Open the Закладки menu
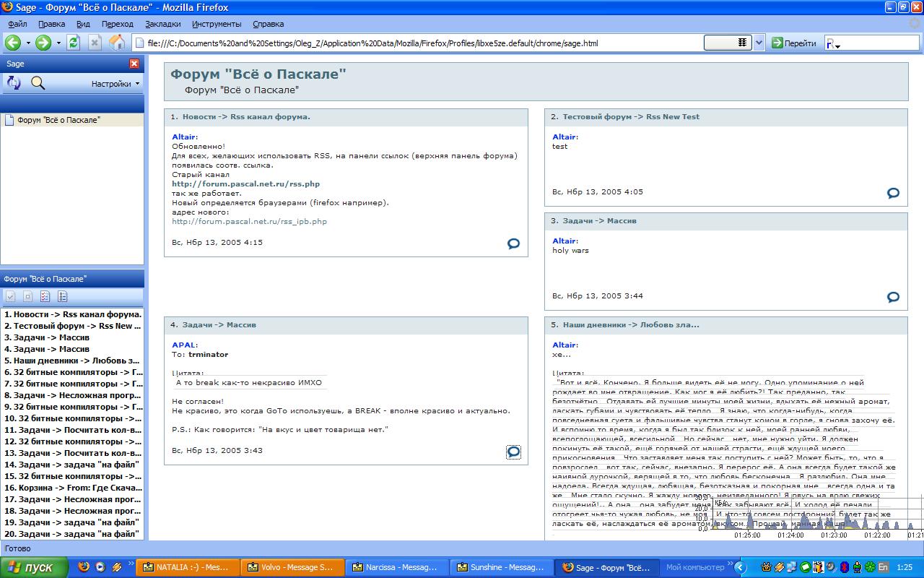Screen dimensions: 924x578 (162, 24)
